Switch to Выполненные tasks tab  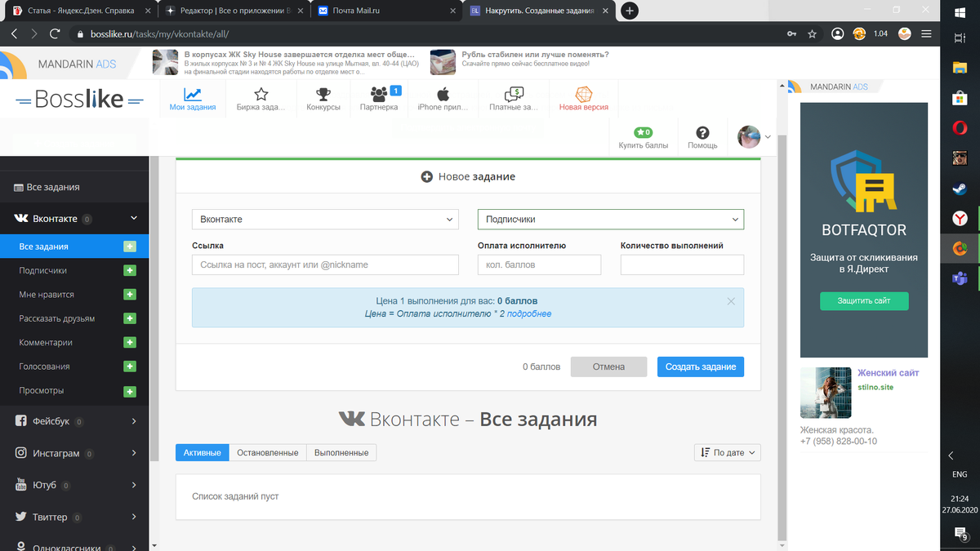341,452
